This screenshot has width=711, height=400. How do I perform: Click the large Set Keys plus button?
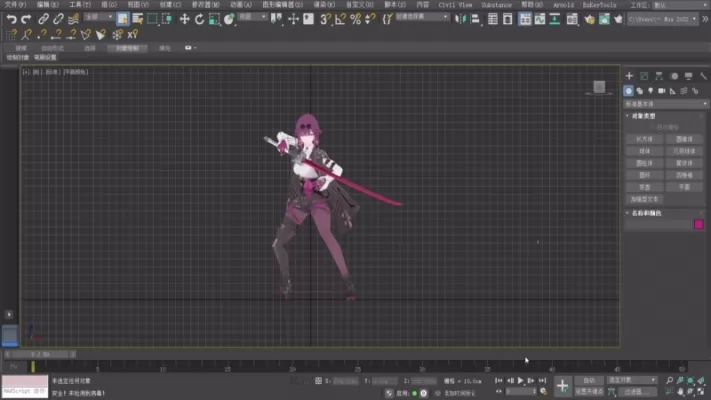pos(562,386)
